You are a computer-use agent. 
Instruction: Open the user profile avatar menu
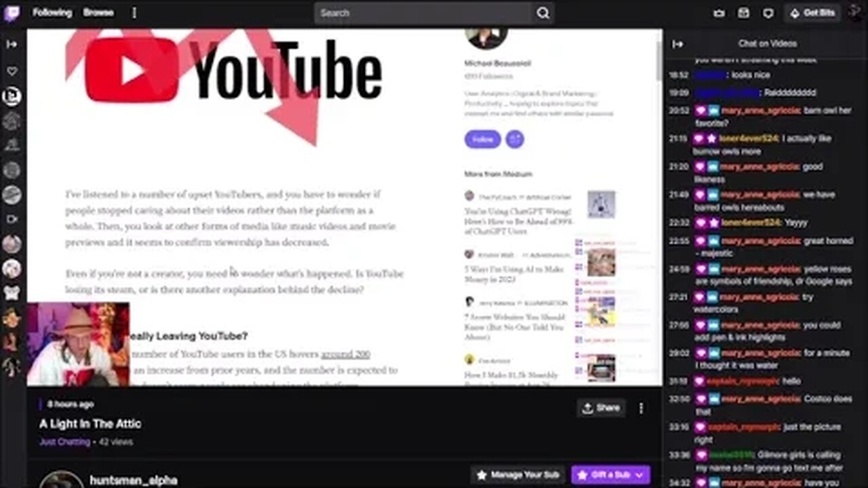point(857,13)
